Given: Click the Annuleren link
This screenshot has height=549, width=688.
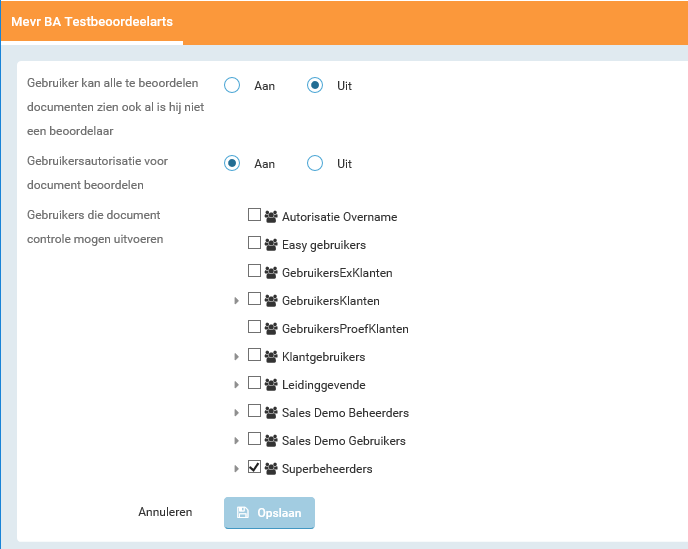Looking at the screenshot, I should pos(165,512).
